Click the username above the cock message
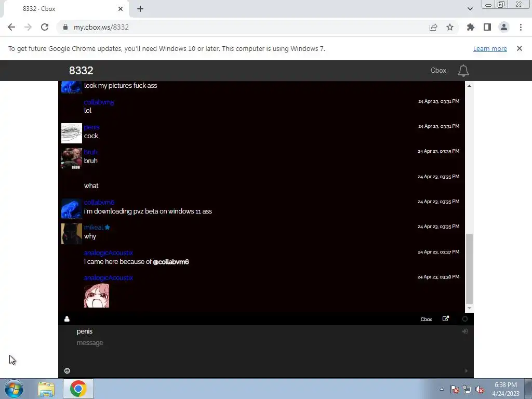The height and width of the screenshot is (399, 532). 91,127
